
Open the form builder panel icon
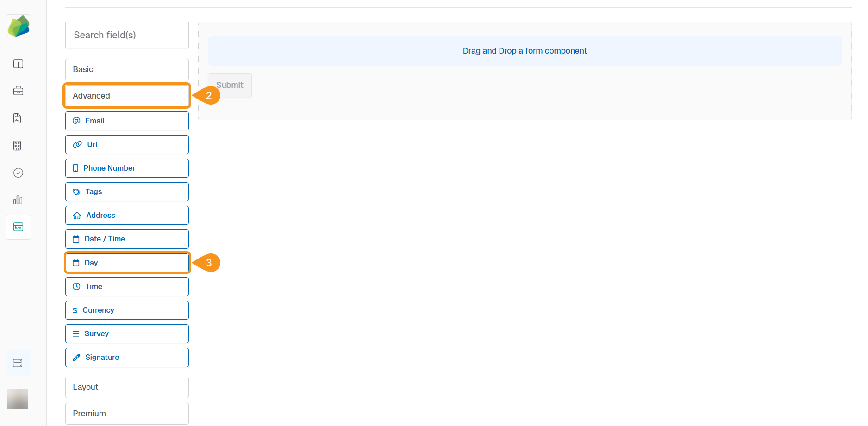point(18,227)
